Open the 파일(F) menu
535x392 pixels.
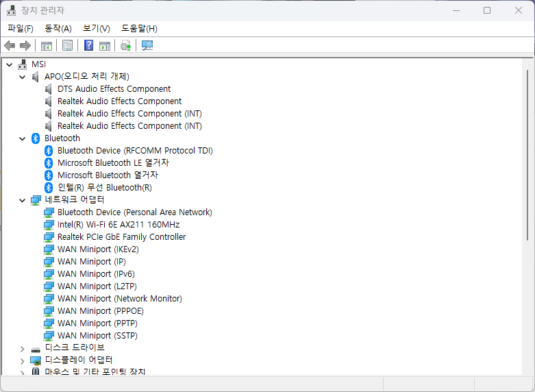click(x=21, y=28)
